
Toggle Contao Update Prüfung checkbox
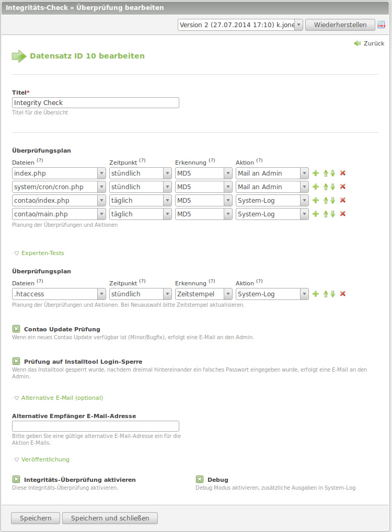pyautogui.click(x=16, y=329)
